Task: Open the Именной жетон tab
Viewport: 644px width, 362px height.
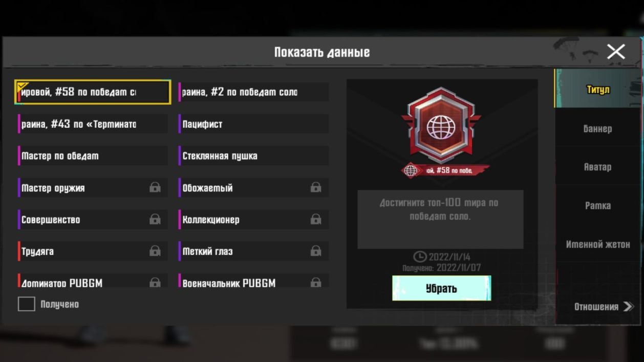Action: (597, 244)
